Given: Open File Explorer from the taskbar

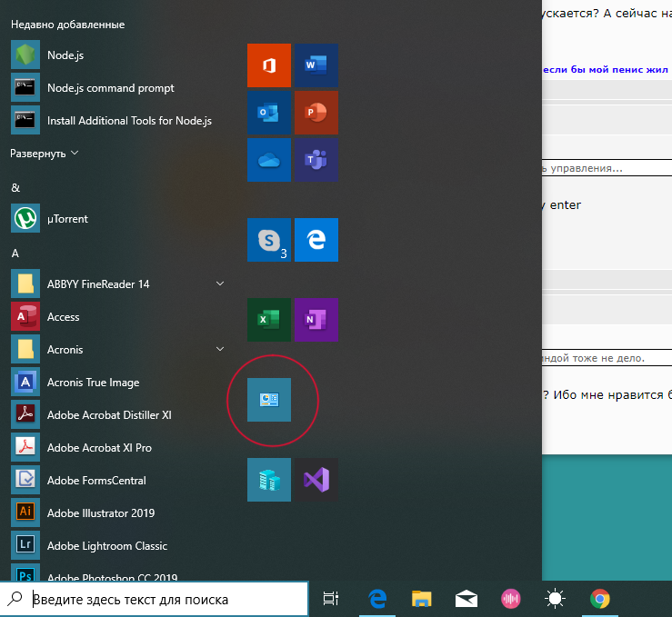Looking at the screenshot, I should pos(422,599).
